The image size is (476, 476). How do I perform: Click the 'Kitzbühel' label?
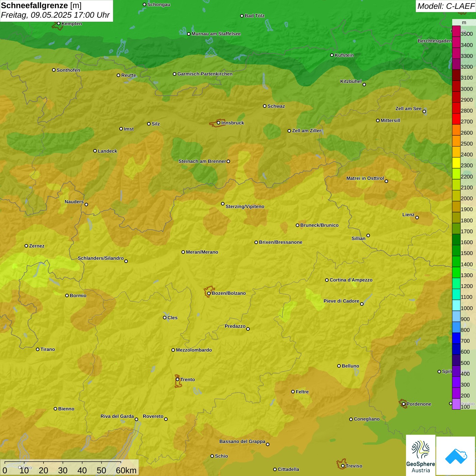point(351,81)
